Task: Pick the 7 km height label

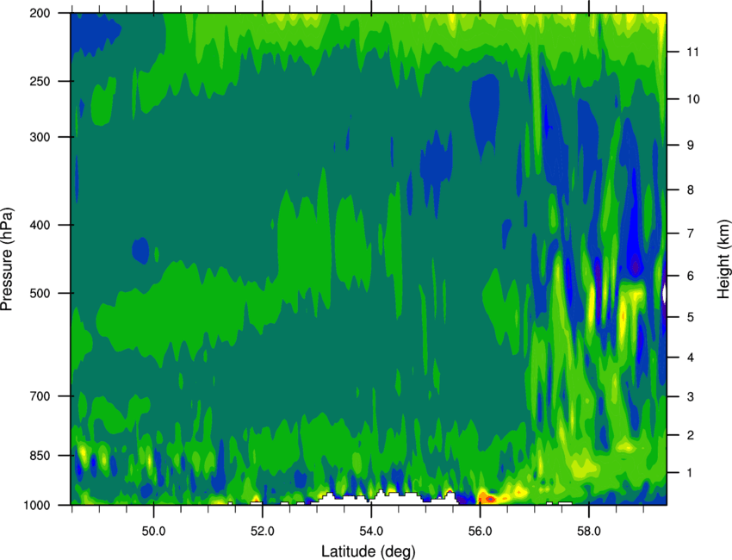Action: (x=691, y=233)
